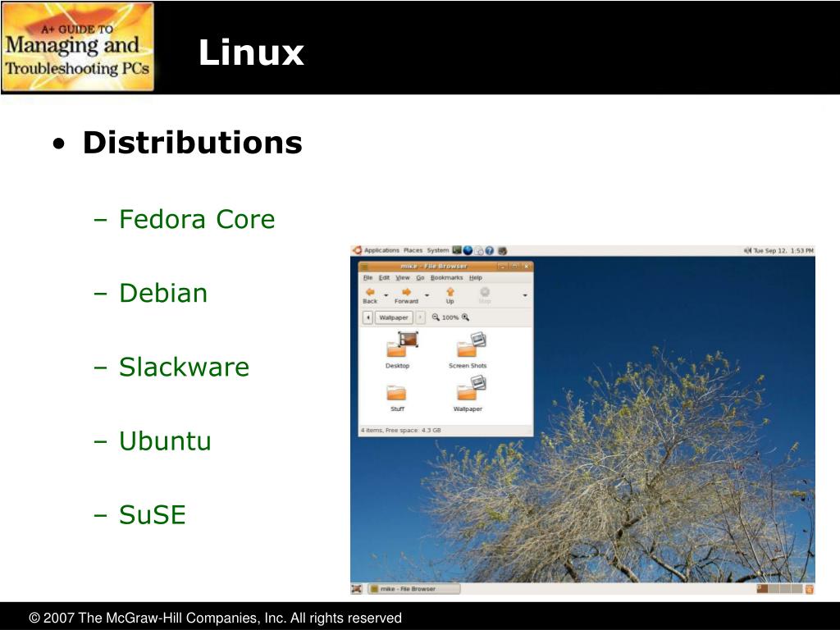Select the Screen Shots folder
Screen dimensions: 840x630
point(468,350)
